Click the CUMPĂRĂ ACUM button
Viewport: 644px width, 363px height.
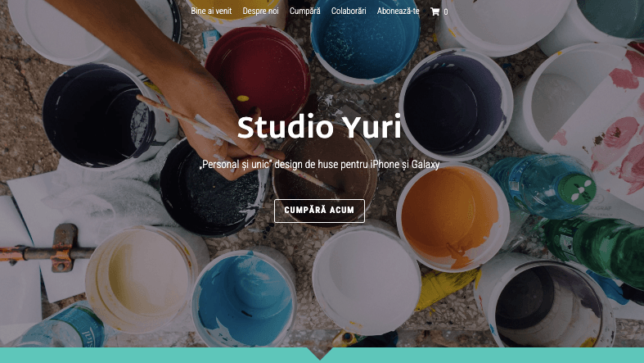(319, 211)
